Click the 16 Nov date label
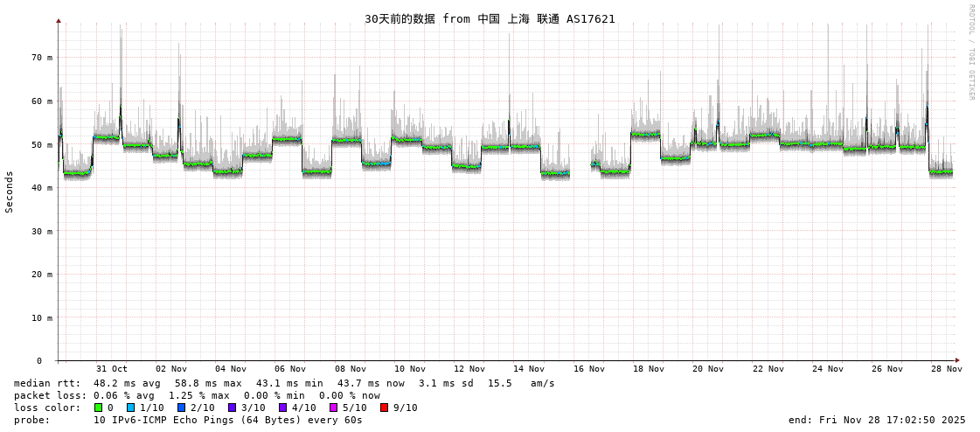Viewport: 980px width, 432px height. [589, 369]
